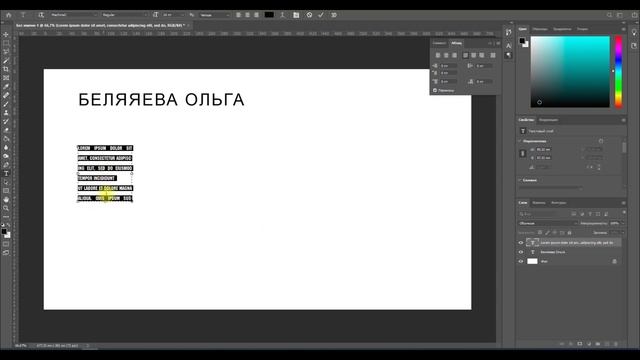This screenshot has width=640, height=360.
Task: Open the font family dropdown
Action: point(73,15)
